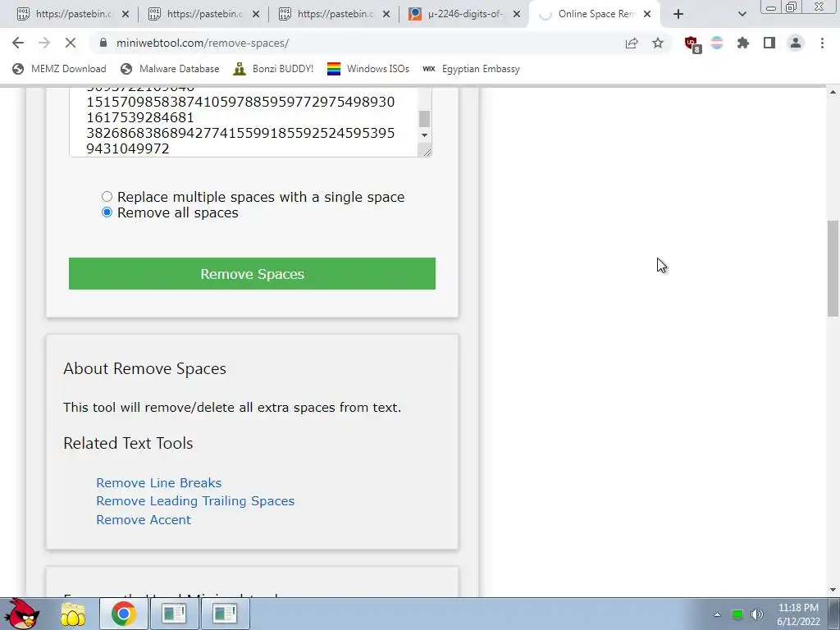Screen dimensions: 840x630
Task: Click page scrollbar up arrow
Action: coord(833,92)
